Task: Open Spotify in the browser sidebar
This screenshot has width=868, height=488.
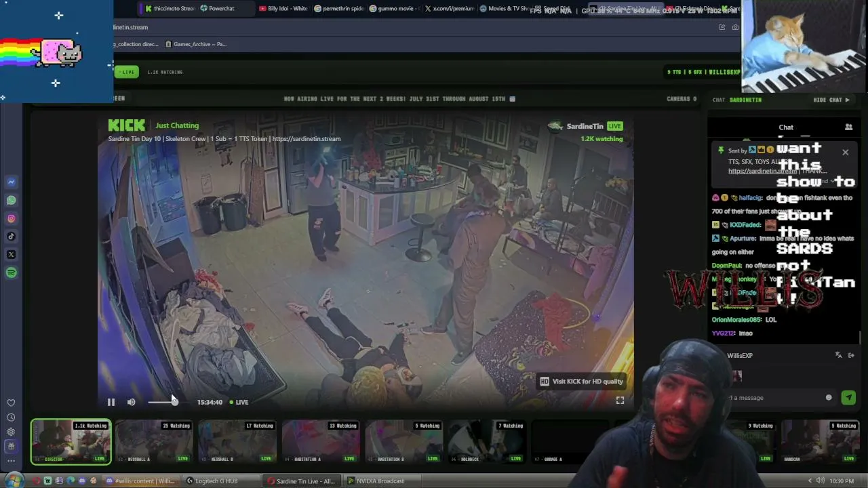Action: [x=11, y=272]
